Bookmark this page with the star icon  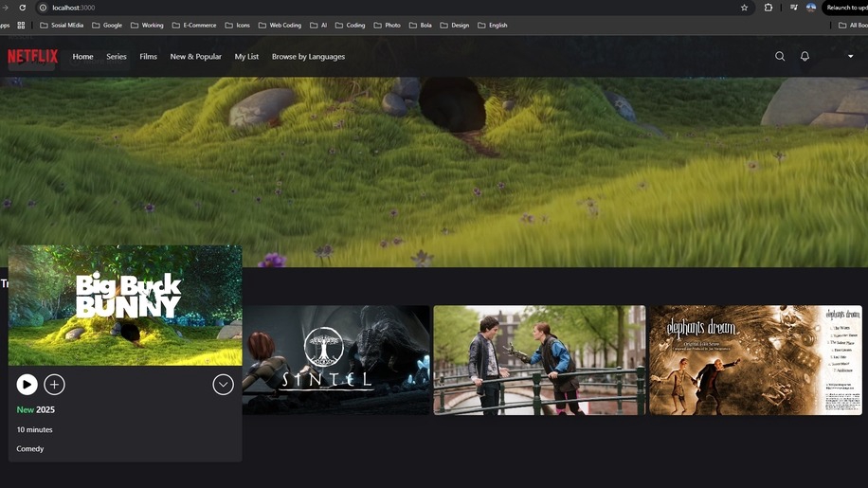(x=744, y=8)
